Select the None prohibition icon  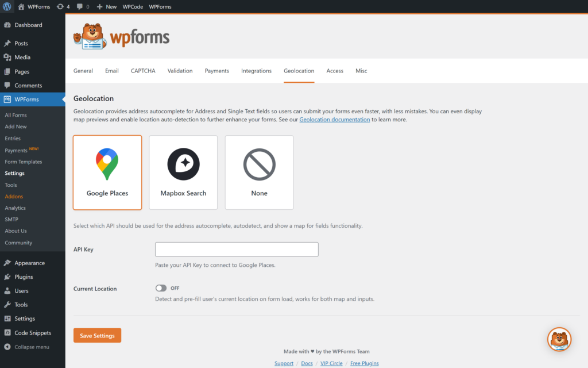[x=259, y=163]
